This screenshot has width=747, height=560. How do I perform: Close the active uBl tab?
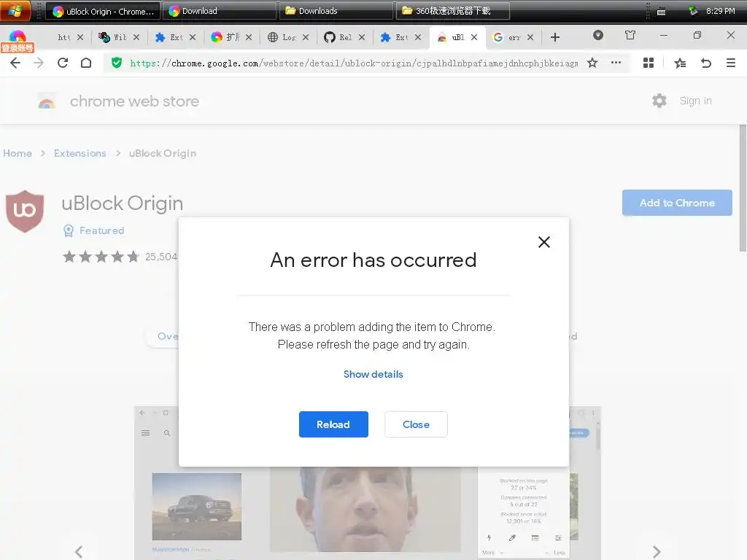coord(474,37)
